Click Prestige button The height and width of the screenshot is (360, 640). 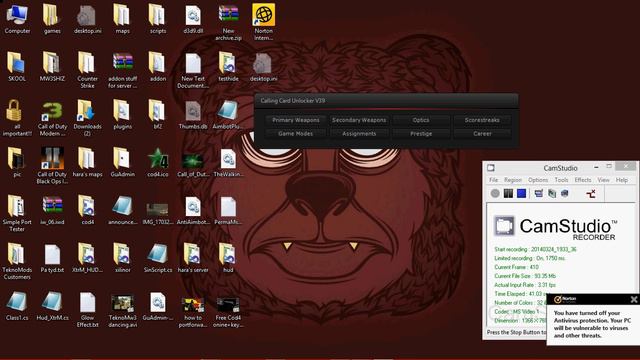421,134
